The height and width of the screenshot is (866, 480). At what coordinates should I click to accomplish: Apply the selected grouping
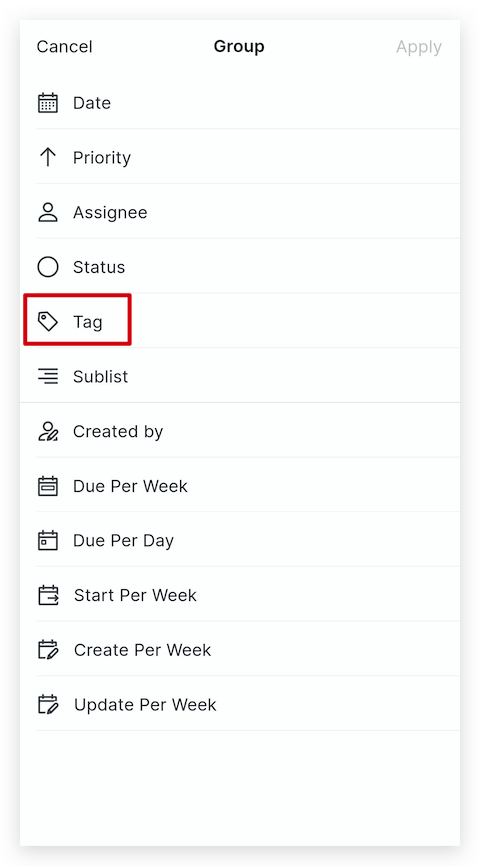pos(419,47)
